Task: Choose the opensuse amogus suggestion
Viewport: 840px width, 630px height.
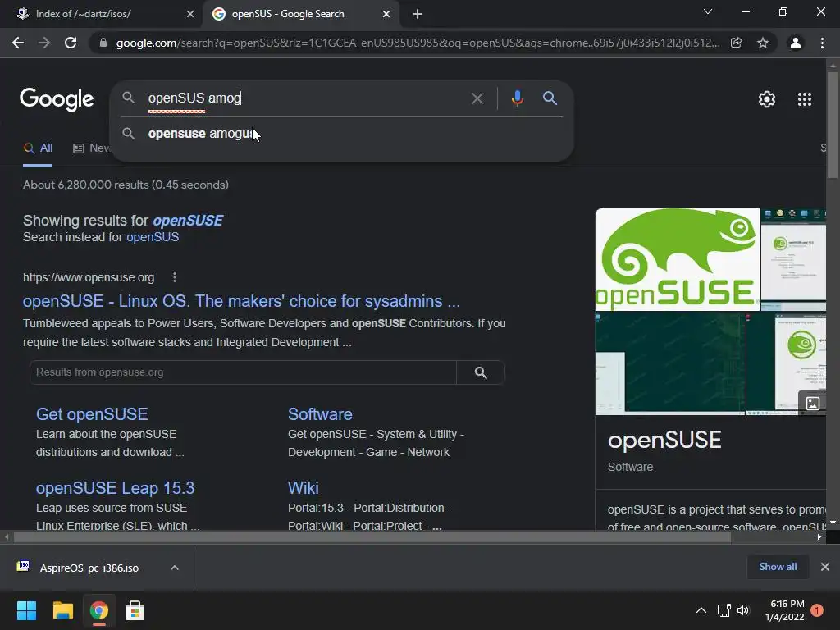Action: (342, 134)
